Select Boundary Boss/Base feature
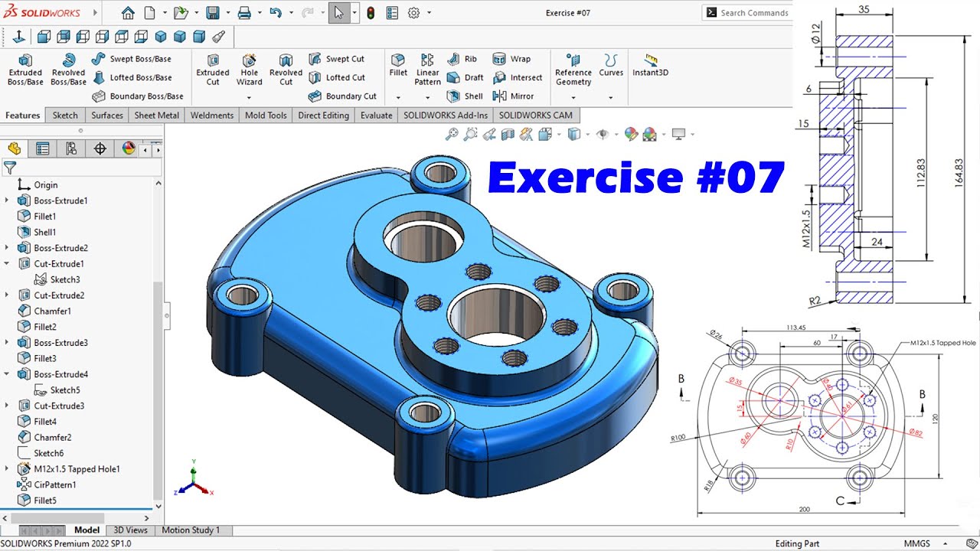 [138, 96]
